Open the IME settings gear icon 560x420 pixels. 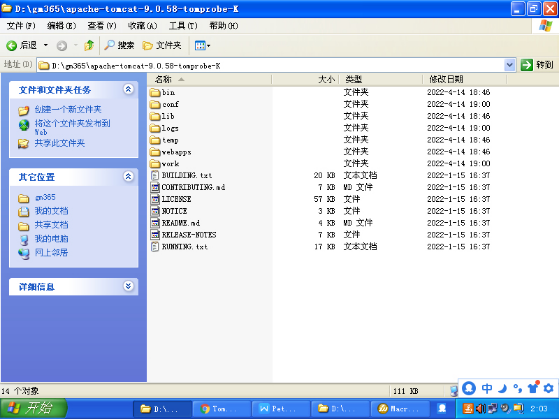pyautogui.click(x=549, y=388)
